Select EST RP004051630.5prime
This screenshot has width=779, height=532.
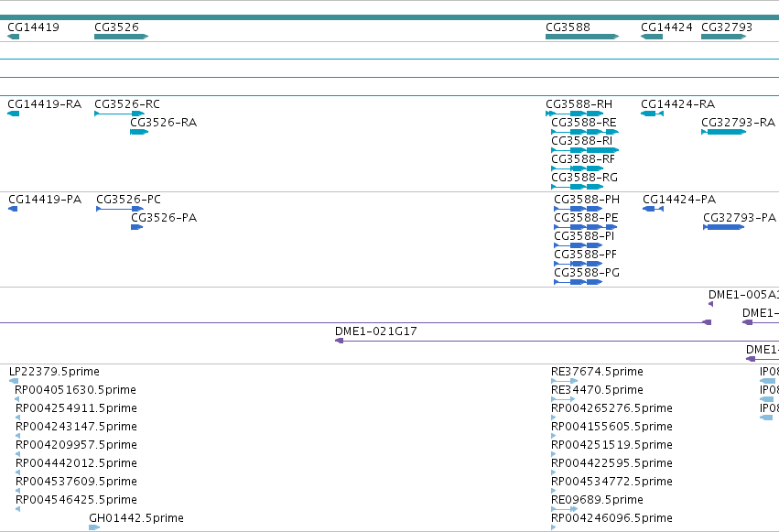coord(75,390)
